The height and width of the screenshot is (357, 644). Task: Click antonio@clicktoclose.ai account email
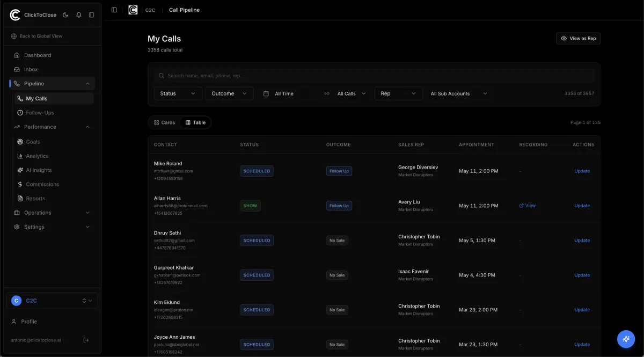pos(36,340)
